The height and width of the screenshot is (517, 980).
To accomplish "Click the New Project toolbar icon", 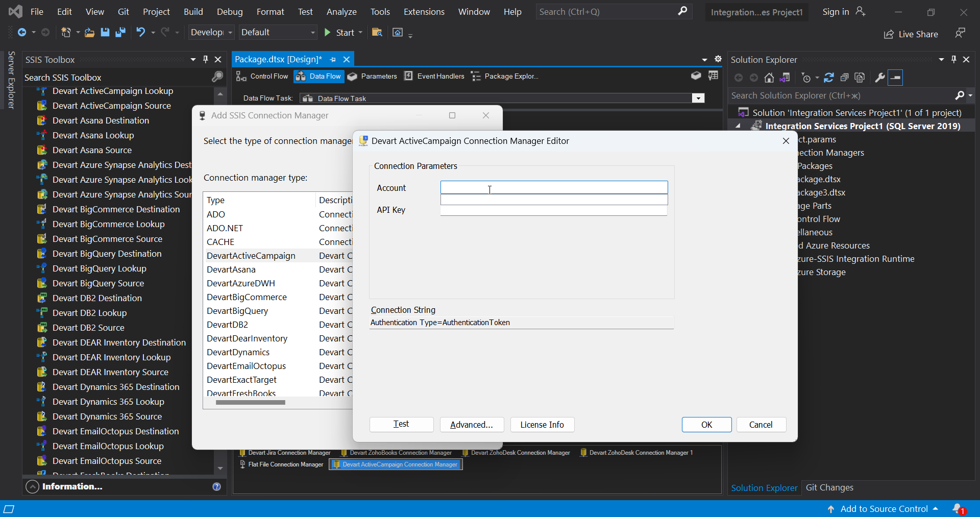I will pos(66,32).
